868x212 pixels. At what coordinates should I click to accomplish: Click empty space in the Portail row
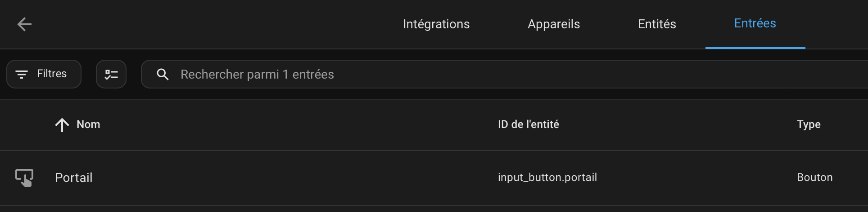293,177
